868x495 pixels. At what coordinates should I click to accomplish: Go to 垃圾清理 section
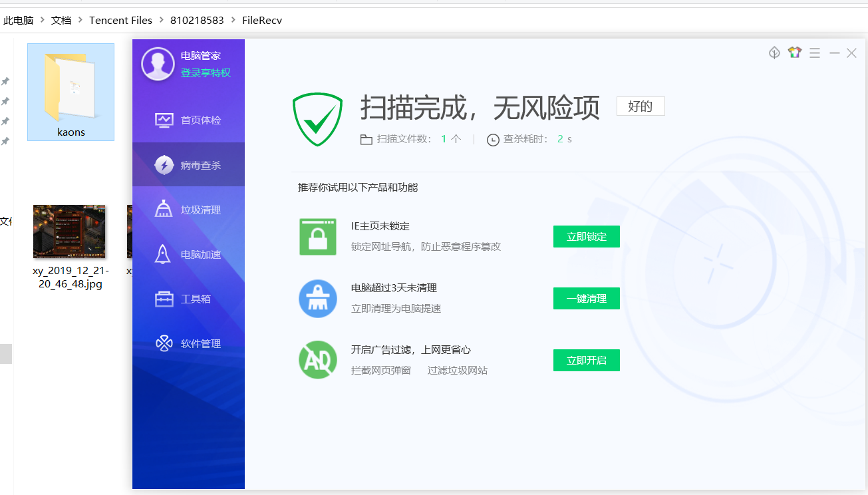pyautogui.click(x=189, y=210)
